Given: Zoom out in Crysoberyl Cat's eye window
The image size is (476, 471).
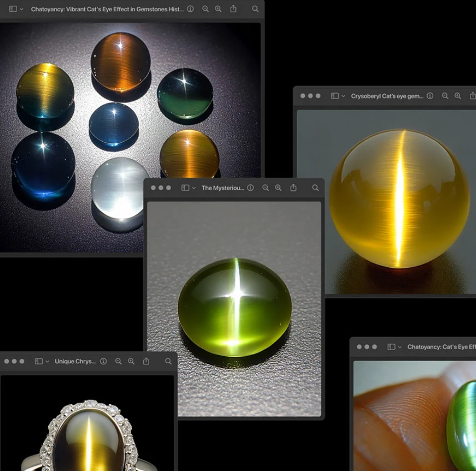Looking at the screenshot, I should coord(445,96).
